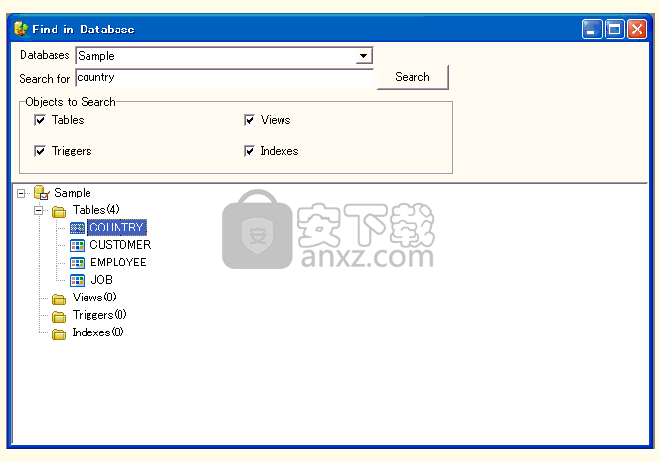
Task: Uncheck the Views checkbox
Action: click(249, 120)
